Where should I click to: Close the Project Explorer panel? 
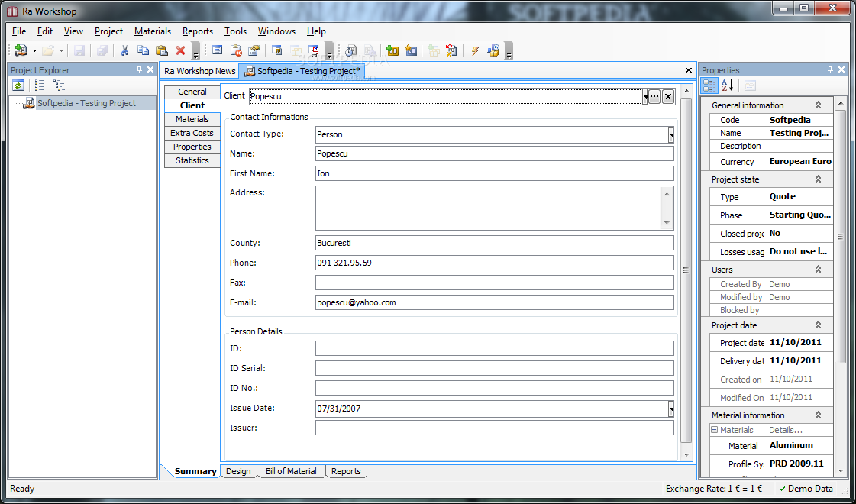[150, 70]
